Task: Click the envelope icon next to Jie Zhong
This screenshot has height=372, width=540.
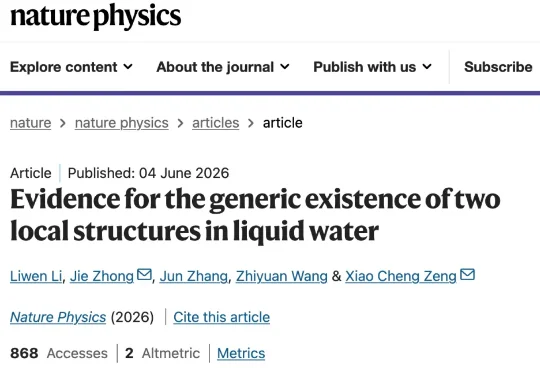Action: click(x=144, y=275)
